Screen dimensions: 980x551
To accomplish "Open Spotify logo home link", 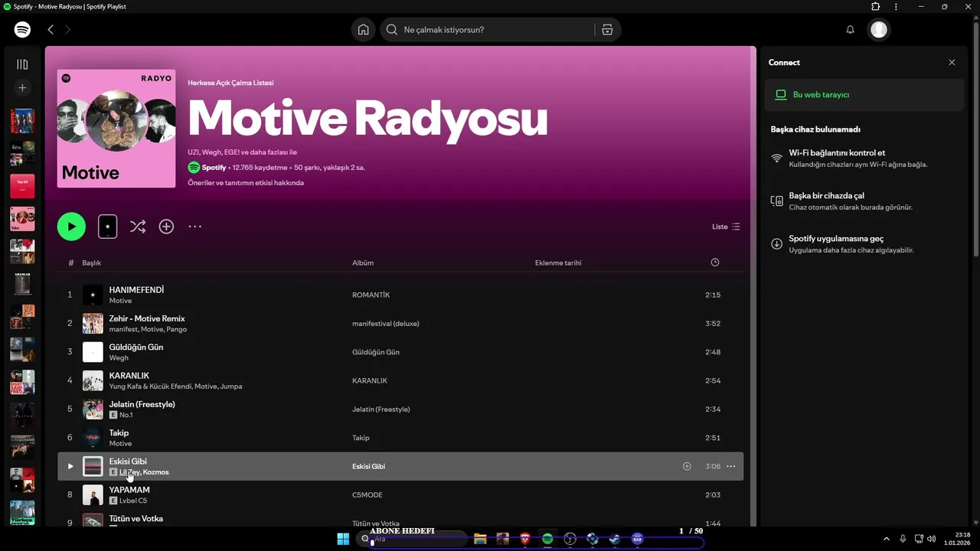I will (x=22, y=29).
